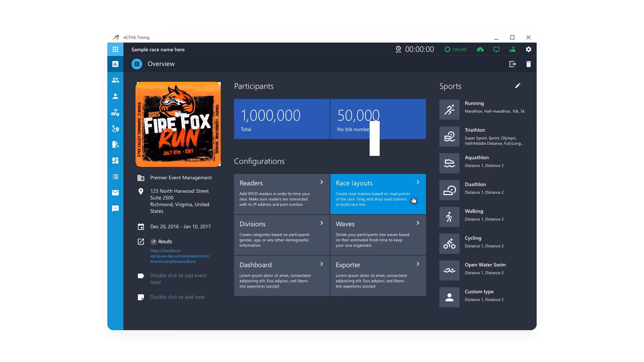Click the Results logo label
This screenshot has height=362, width=644.
tap(161, 242)
